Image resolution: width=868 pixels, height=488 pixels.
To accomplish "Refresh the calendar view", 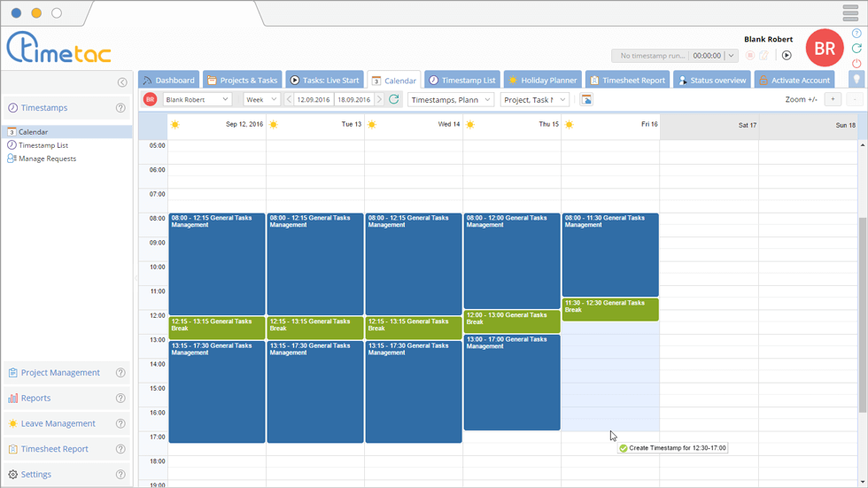I will (393, 99).
